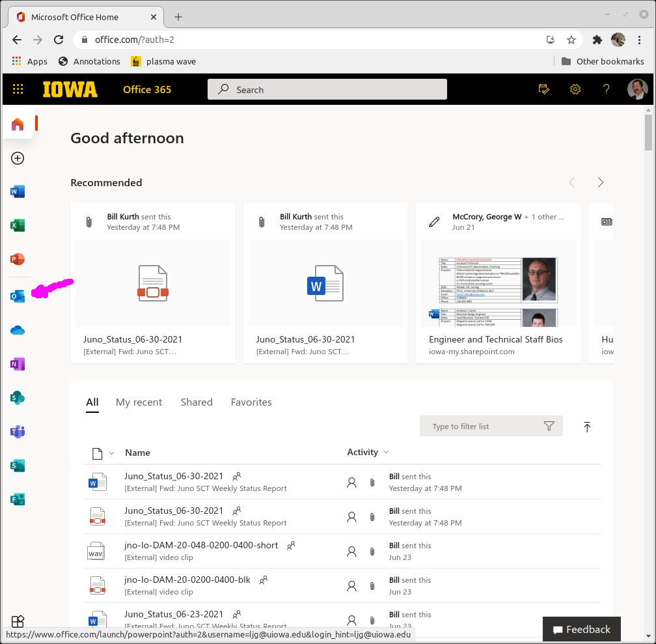
Task: Click the upload arrow icon above file list
Action: tap(587, 427)
